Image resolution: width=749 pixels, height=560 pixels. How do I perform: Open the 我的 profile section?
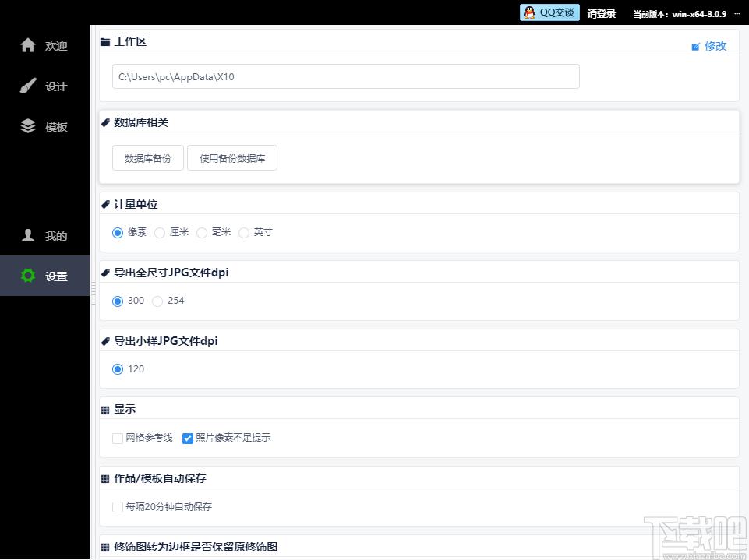pyautogui.click(x=44, y=235)
